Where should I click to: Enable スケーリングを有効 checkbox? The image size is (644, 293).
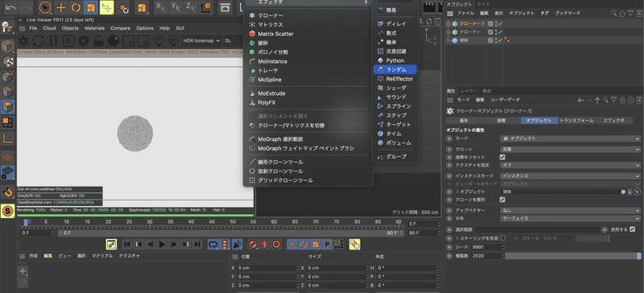[503, 238]
